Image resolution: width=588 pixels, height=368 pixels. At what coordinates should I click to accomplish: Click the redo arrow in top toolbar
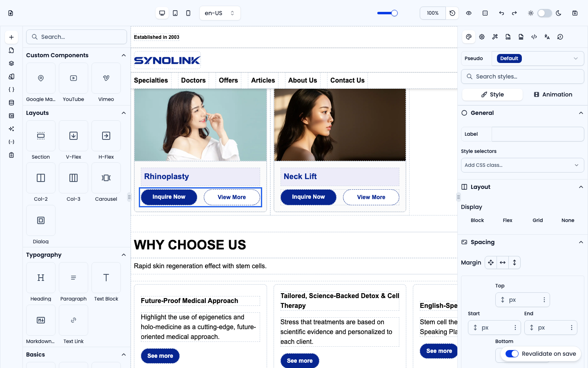(514, 13)
